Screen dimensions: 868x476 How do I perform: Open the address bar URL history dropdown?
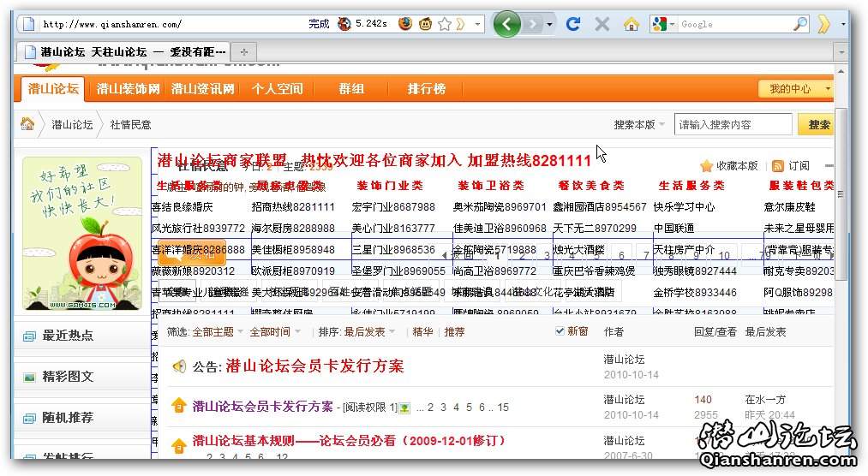pos(477,24)
